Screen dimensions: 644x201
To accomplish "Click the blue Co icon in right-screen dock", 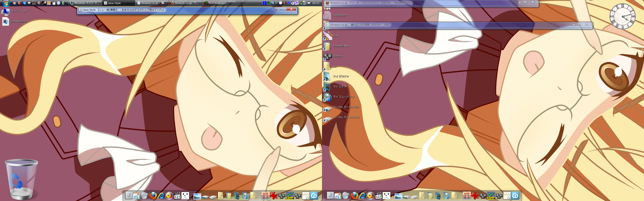I will click(x=515, y=195).
